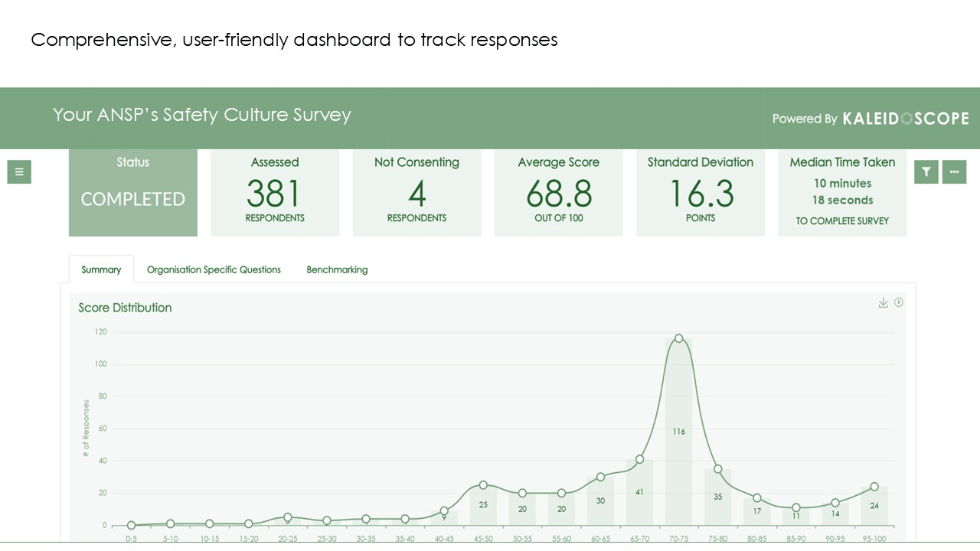Click the COMPLETED status card
Viewport: 980px width, 551px height.
[x=133, y=192]
